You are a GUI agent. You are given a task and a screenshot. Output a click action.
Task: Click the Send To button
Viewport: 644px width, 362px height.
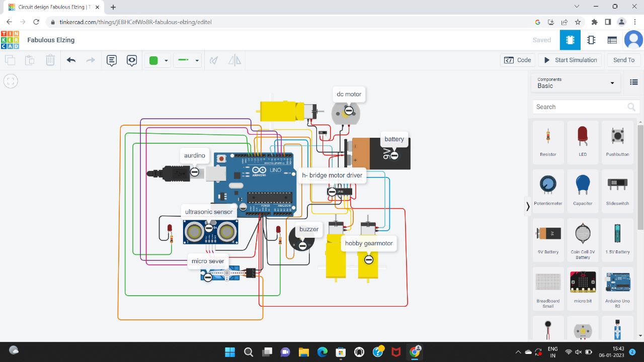(624, 60)
